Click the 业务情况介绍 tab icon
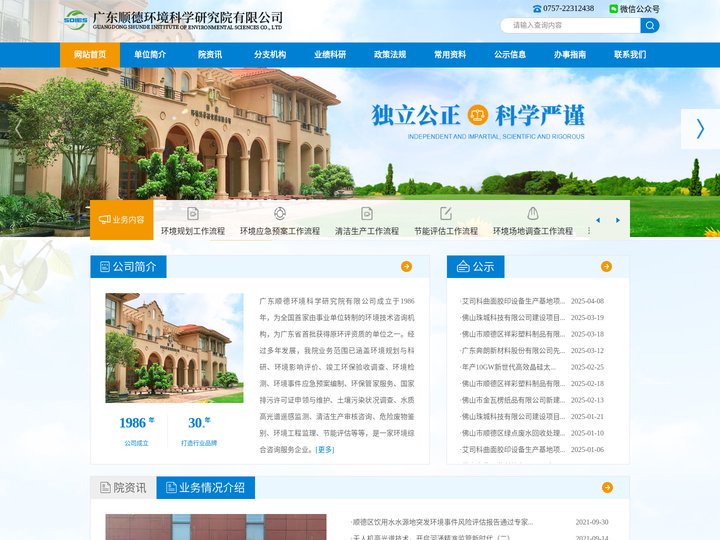The height and width of the screenshot is (540, 720). click(171, 488)
